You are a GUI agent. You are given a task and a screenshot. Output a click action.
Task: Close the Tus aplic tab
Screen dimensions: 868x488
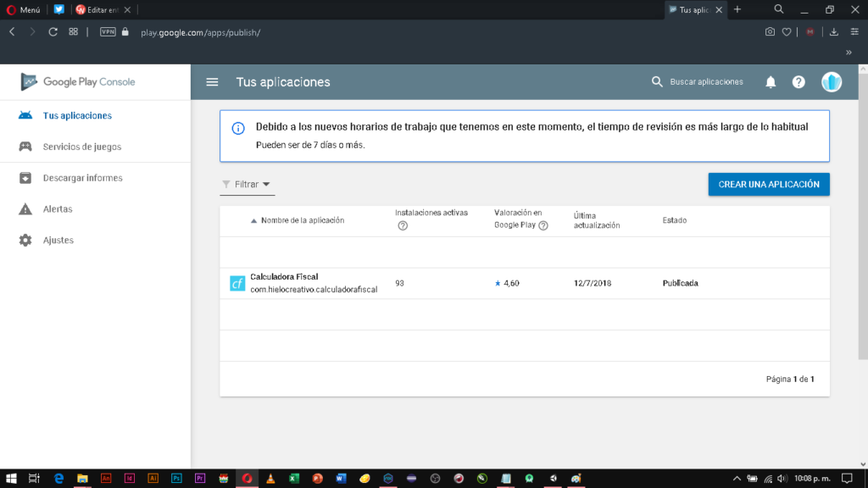pos(719,10)
